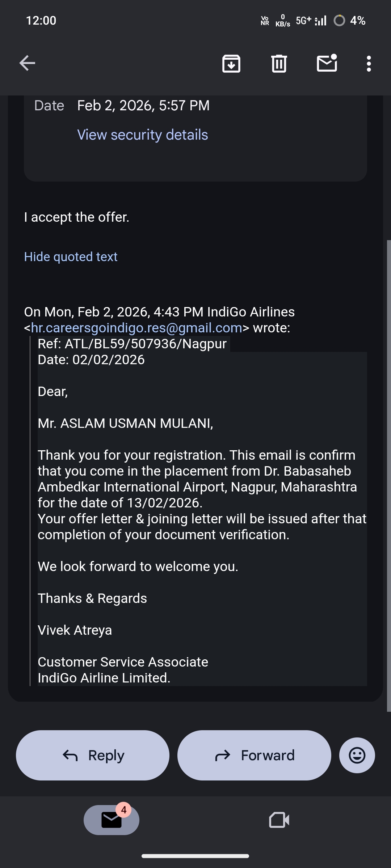391x868 pixels.
Task: Delete the email using the trash icon
Action: (279, 64)
